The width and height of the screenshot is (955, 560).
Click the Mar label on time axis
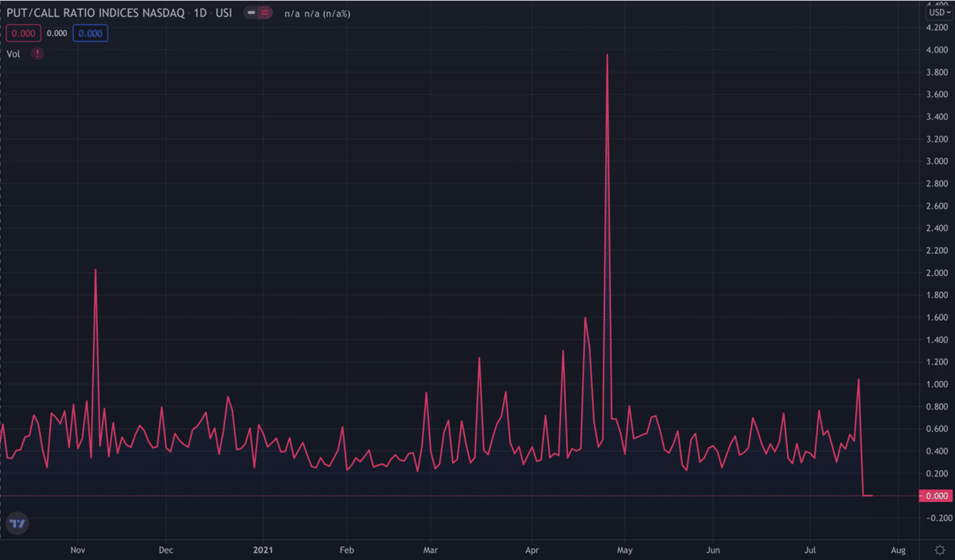[x=430, y=550]
